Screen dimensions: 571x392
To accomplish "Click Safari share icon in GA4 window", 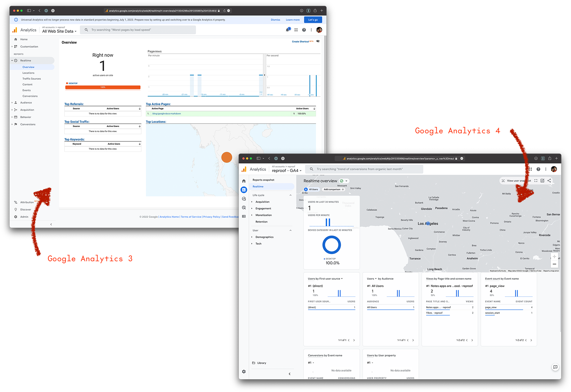I will [x=549, y=158].
